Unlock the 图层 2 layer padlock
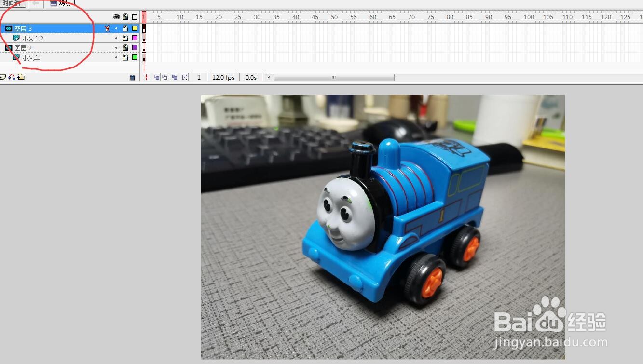The image size is (643, 364). point(125,48)
